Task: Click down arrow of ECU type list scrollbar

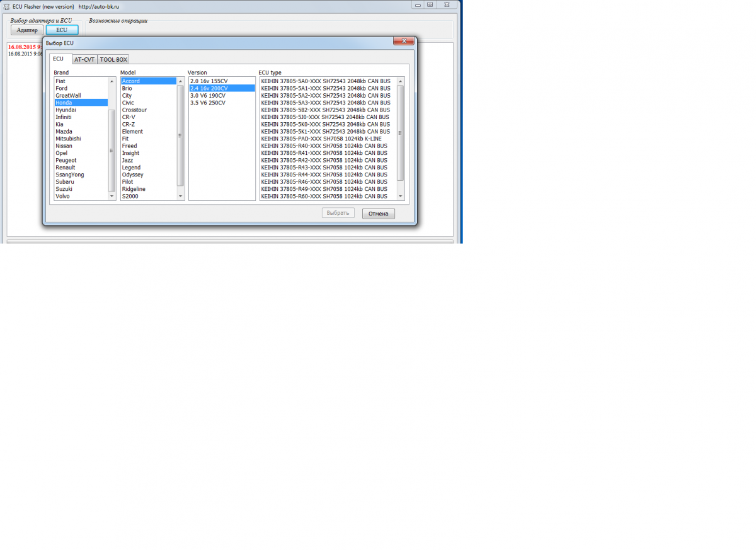Action: click(x=400, y=197)
